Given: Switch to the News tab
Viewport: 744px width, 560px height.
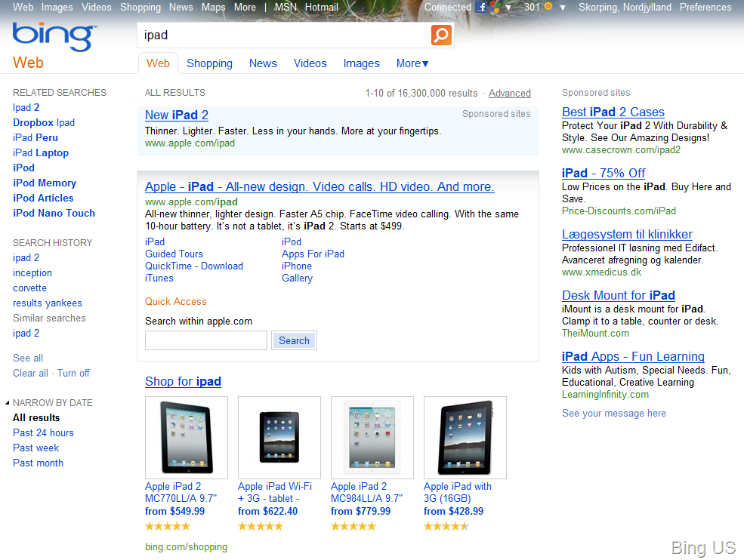Looking at the screenshot, I should (263, 63).
